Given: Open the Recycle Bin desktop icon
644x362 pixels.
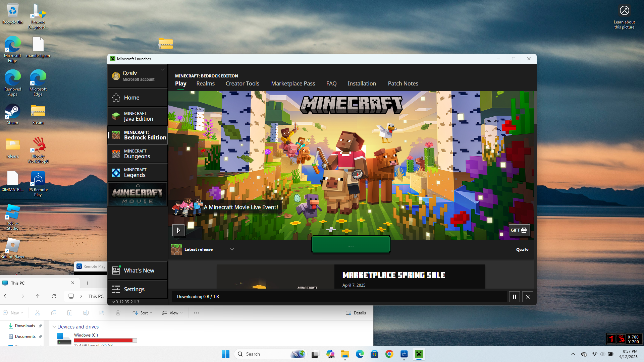Looking at the screenshot, I should point(13,14).
